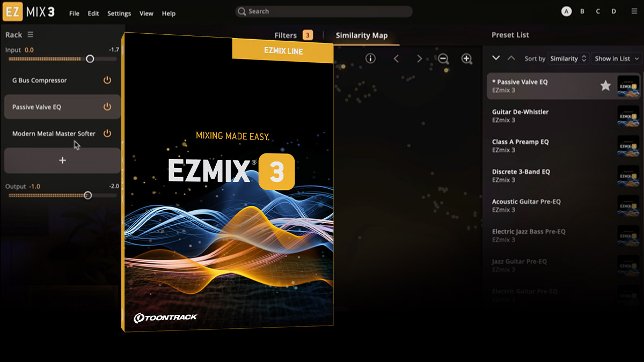Move up to previous preset chevron
Screen dimensions: 644x362
[511, 58]
